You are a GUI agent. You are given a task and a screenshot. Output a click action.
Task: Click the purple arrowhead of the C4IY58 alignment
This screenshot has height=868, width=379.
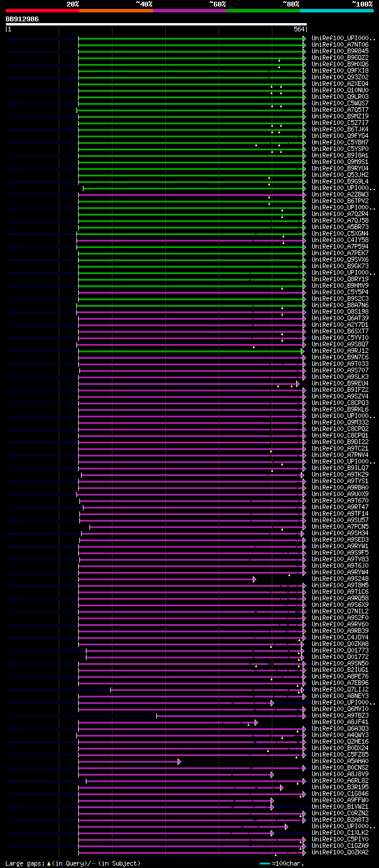tap(304, 240)
